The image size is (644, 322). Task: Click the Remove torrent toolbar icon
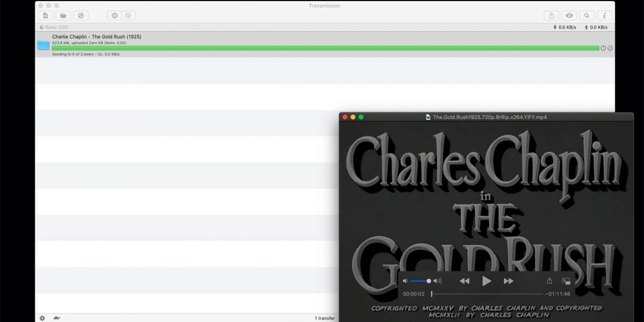point(81,16)
